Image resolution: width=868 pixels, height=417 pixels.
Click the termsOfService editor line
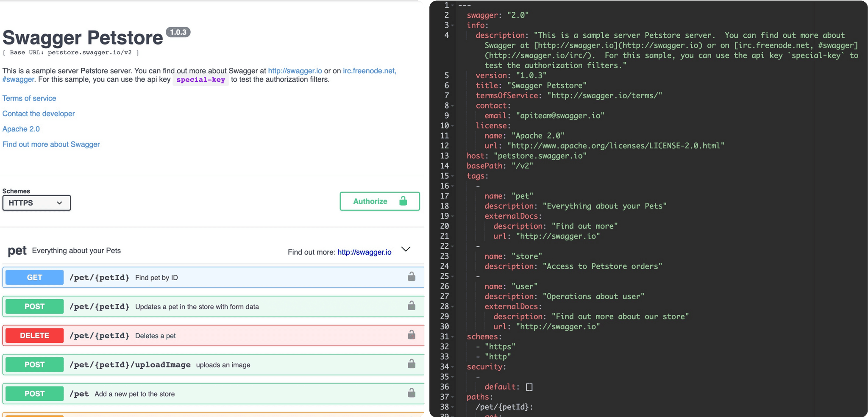tap(569, 96)
